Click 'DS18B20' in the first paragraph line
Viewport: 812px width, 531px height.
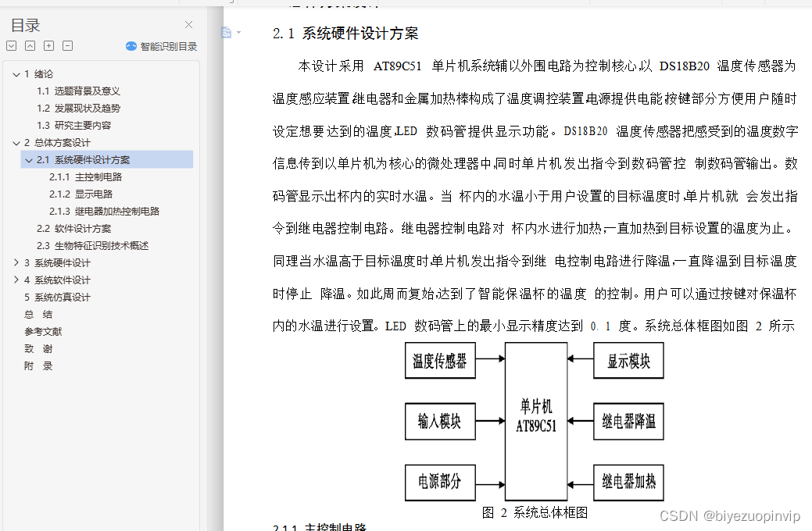tap(684, 66)
